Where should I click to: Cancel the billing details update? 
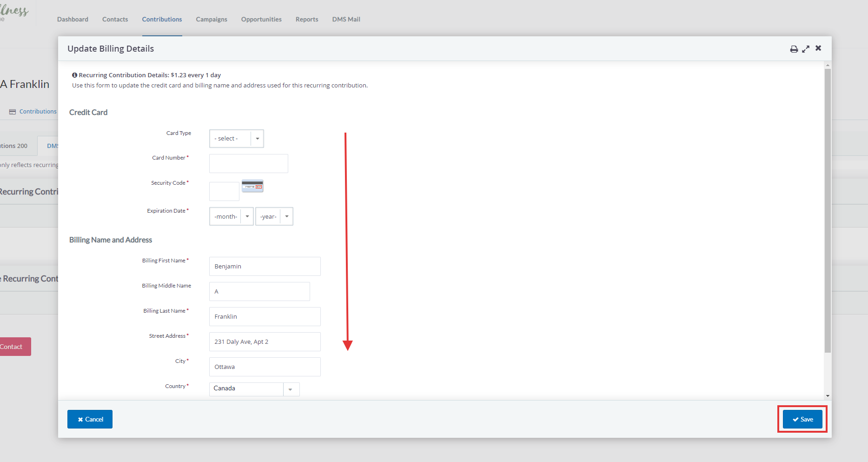click(90, 419)
